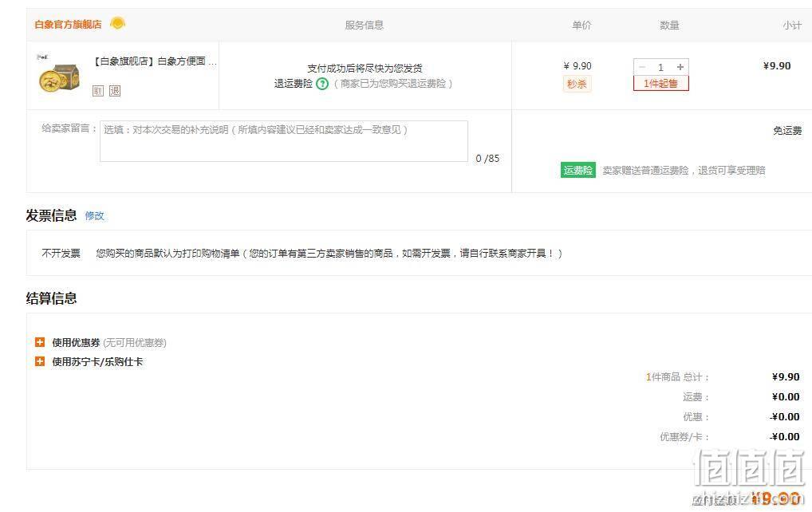Screen dimensions: 812x512
Task: Decrease quantity with the minus button
Action: pyautogui.click(x=642, y=67)
